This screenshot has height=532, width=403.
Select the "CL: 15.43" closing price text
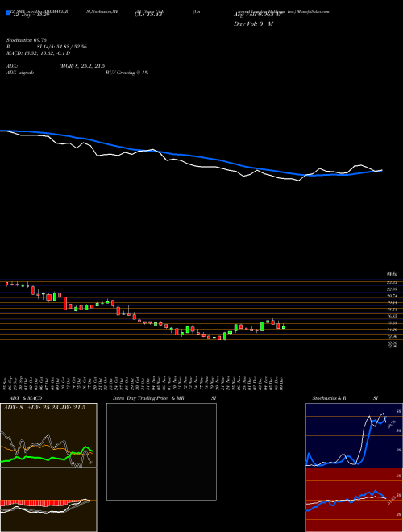[148, 15]
